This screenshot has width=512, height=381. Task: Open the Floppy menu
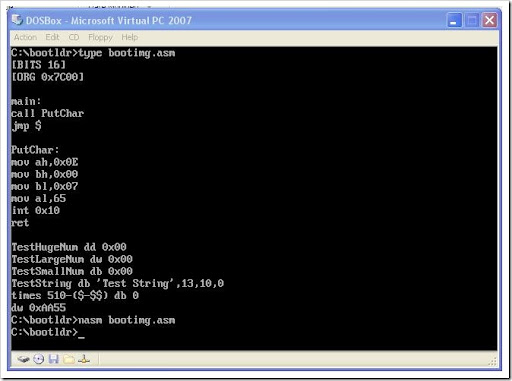click(100, 37)
